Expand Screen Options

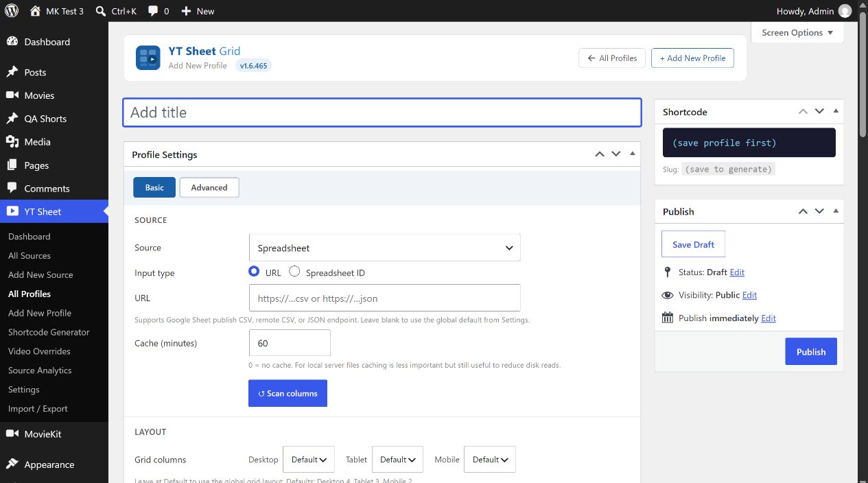pos(797,32)
